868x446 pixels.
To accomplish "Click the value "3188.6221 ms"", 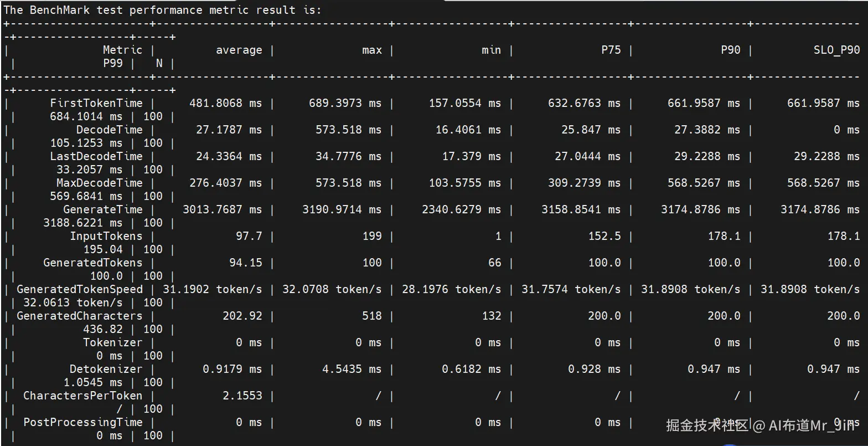I will [x=82, y=223].
